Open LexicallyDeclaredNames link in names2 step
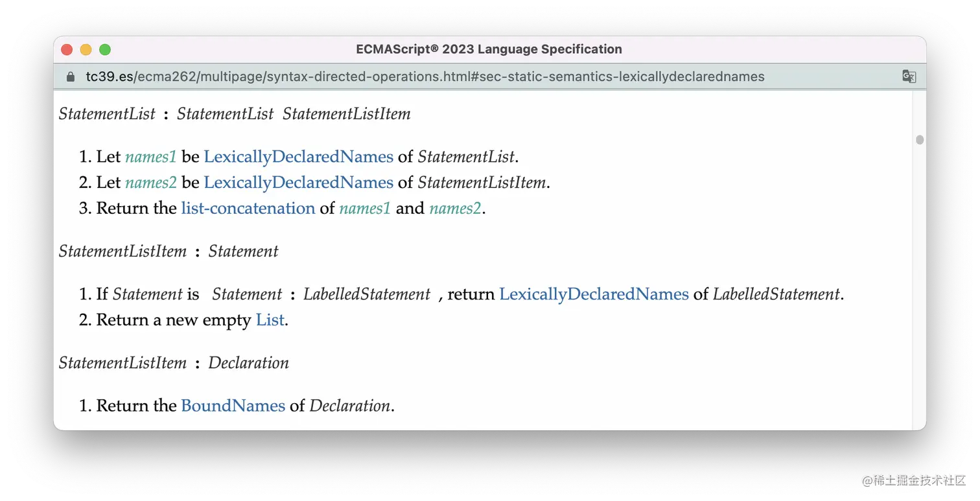980x501 pixels. (298, 183)
